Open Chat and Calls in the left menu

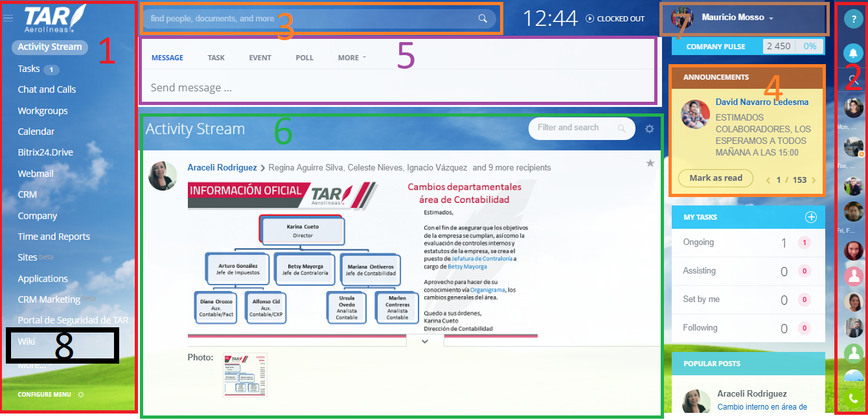(x=47, y=89)
